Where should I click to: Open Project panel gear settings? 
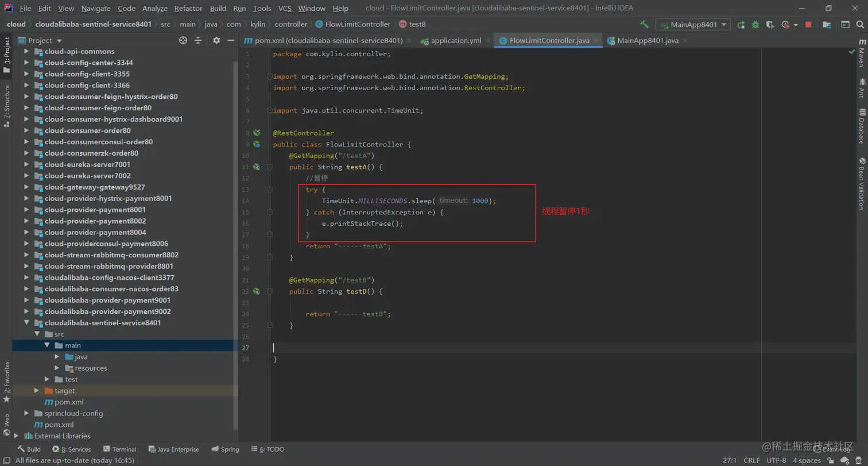pyautogui.click(x=216, y=40)
